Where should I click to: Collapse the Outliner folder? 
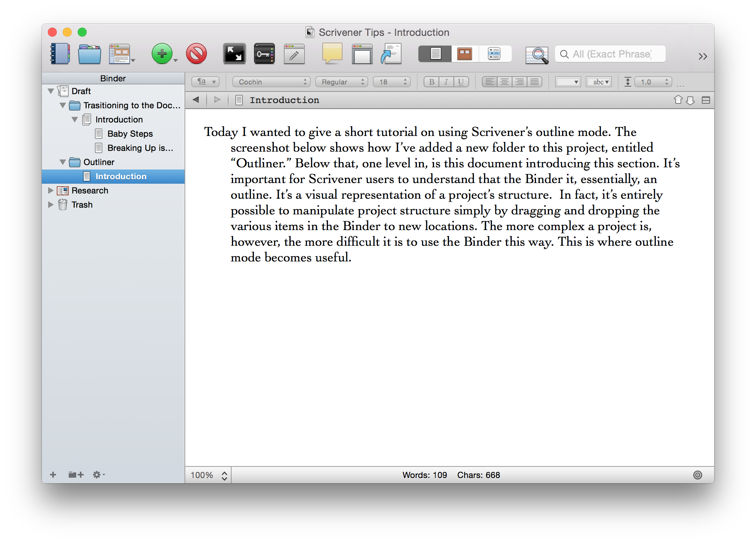[63, 162]
